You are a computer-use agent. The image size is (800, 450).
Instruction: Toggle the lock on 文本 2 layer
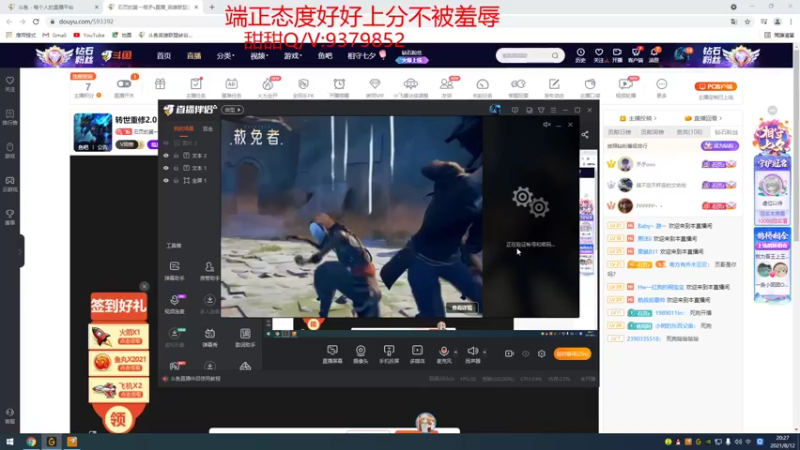(176, 156)
